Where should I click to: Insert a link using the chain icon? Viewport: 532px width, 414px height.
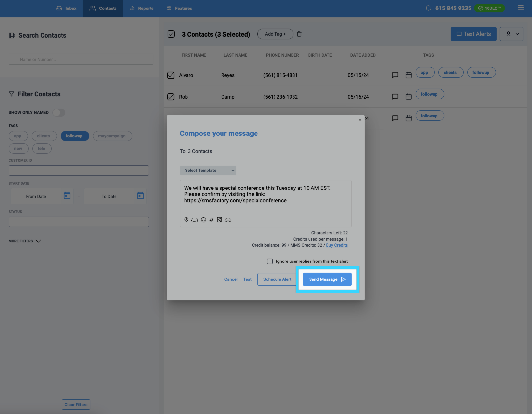[x=228, y=220]
